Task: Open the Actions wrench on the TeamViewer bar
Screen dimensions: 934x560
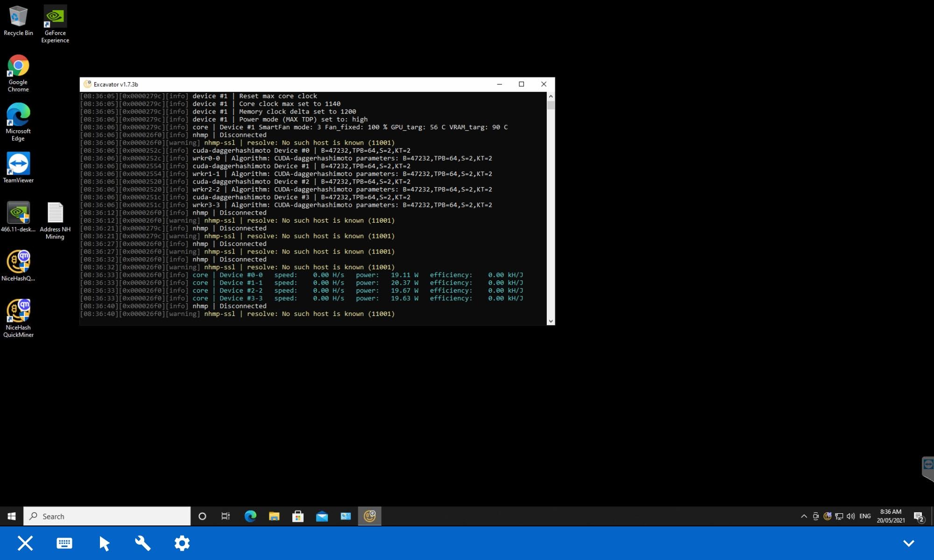Action: (x=143, y=543)
